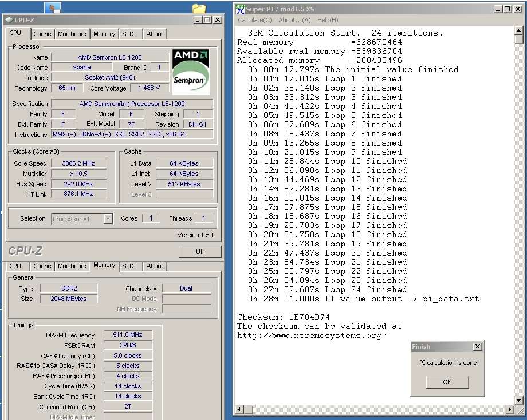The height and width of the screenshot is (420, 527).
Task: Click the desktop computer icon at top
Action: [x=53, y=7]
